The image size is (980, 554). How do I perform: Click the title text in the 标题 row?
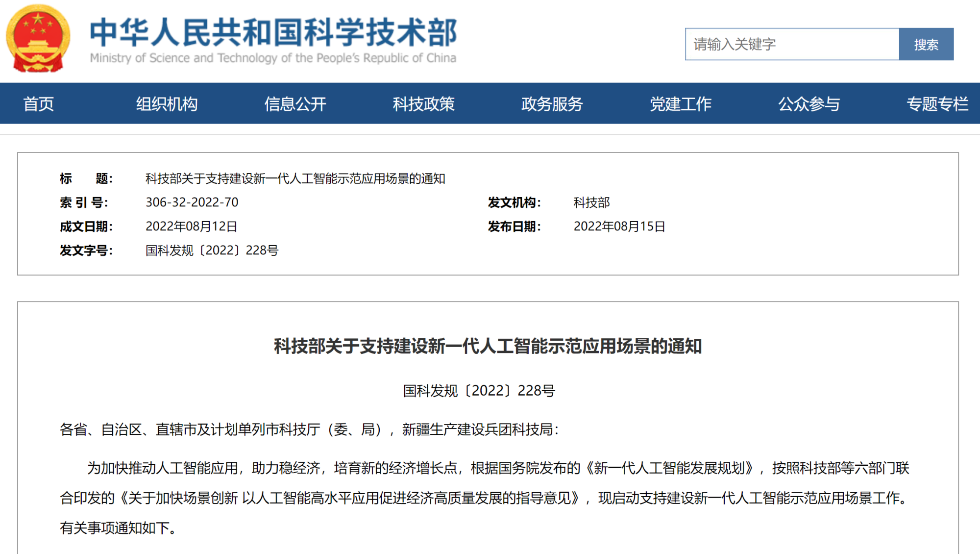[x=295, y=178]
